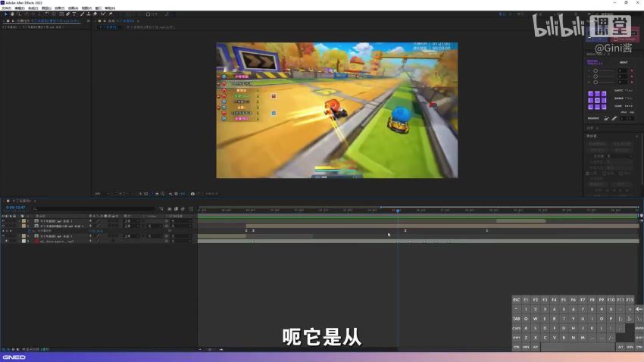Screen dimensions: 644x362
Task: Open the 文件(F) menu
Action: tap(6, 8)
